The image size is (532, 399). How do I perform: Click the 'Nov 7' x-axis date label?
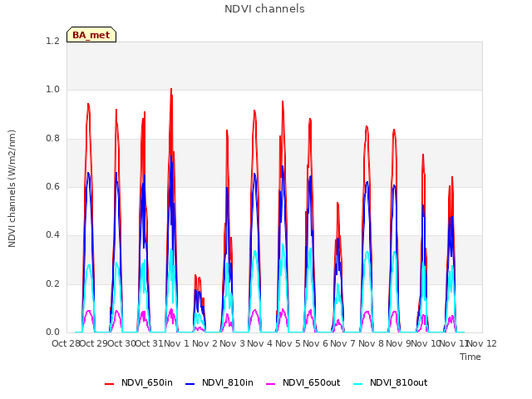[343, 343]
